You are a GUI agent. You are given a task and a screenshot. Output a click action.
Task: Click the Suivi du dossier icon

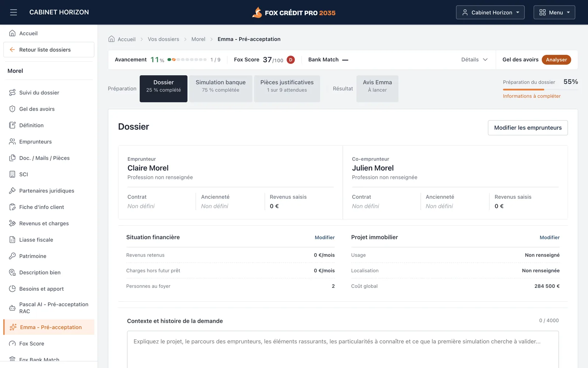click(12, 92)
